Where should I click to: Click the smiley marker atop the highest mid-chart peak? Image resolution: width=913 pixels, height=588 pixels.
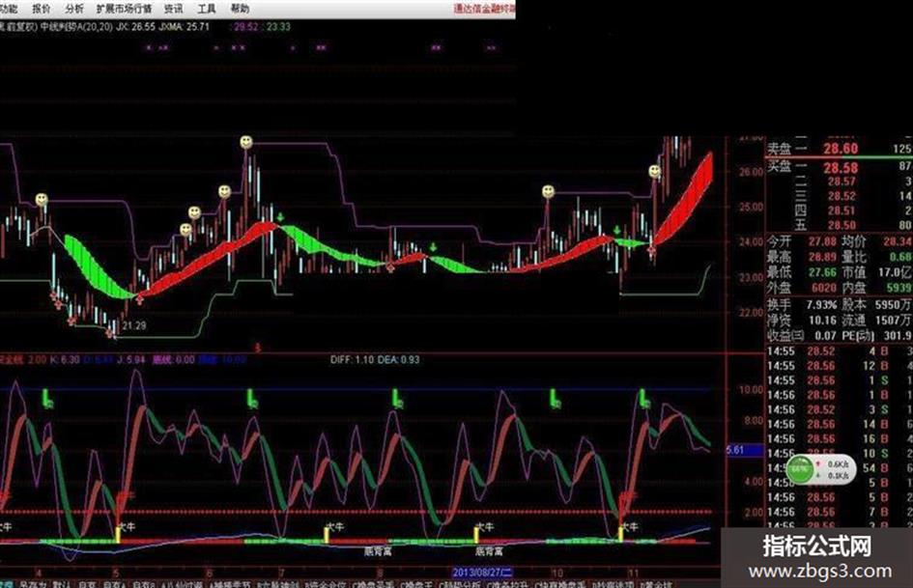(x=246, y=142)
